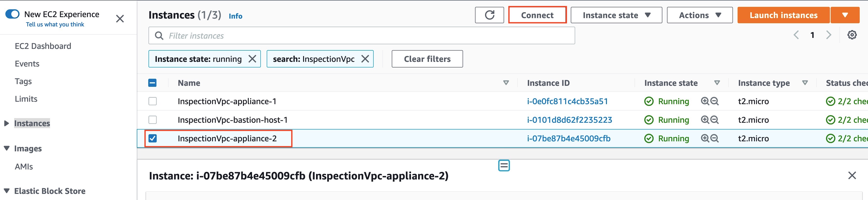The image size is (868, 200).
Task: Zoom out filter on bastion-host-1 Running state
Action: [714, 120]
